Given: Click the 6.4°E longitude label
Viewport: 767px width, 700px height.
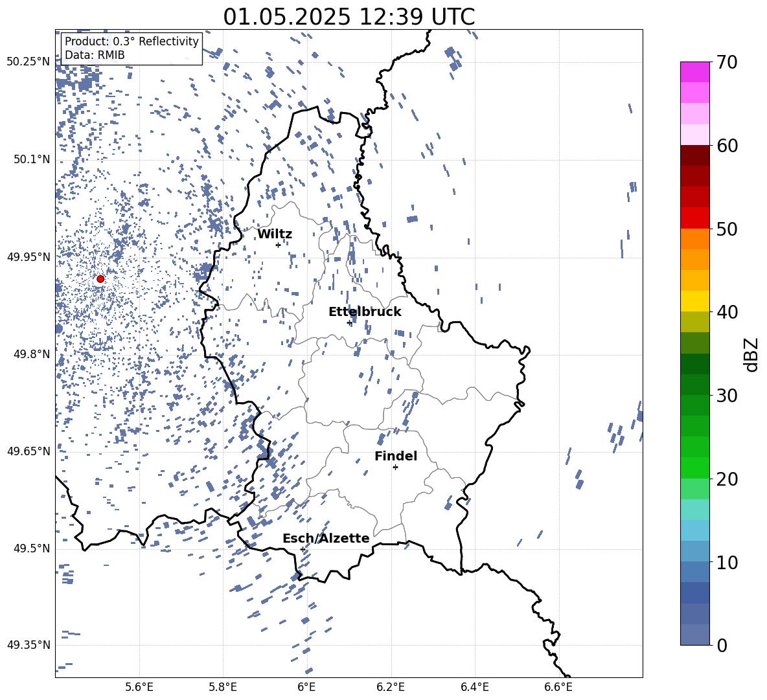Looking at the screenshot, I should (474, 687).
